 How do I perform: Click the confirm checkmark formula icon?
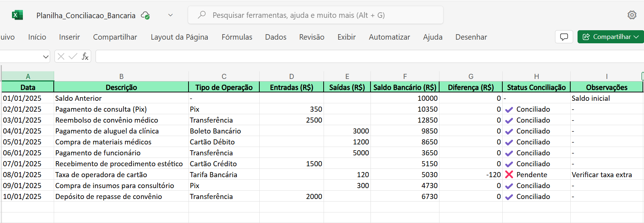[x=73, y=56]
